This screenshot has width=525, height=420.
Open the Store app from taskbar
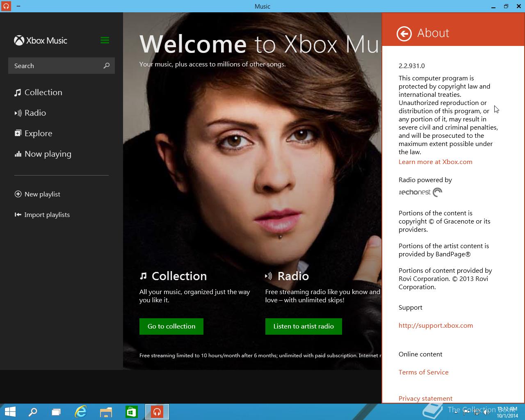pyautogui.click(x=131, y=412)
